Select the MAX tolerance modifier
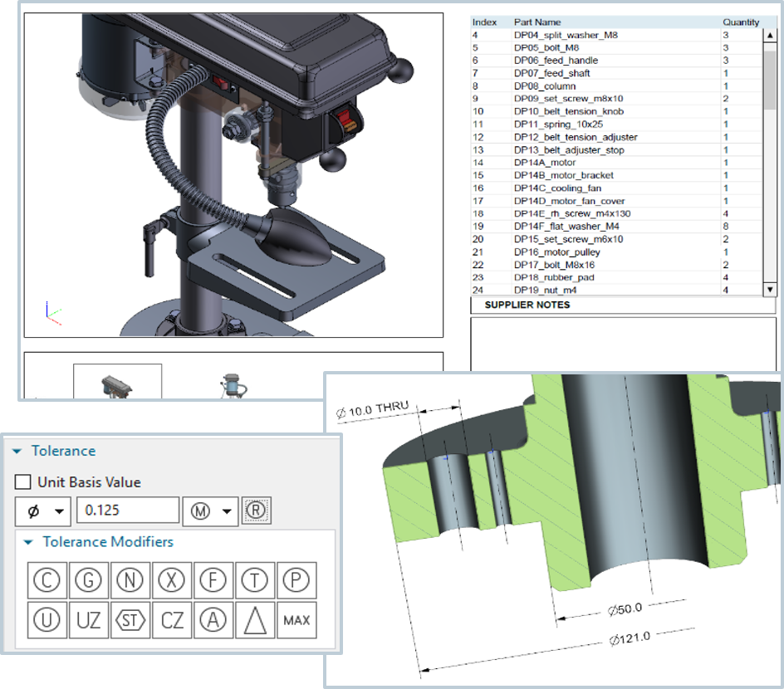The image size is (784, 689). (296, 620)
